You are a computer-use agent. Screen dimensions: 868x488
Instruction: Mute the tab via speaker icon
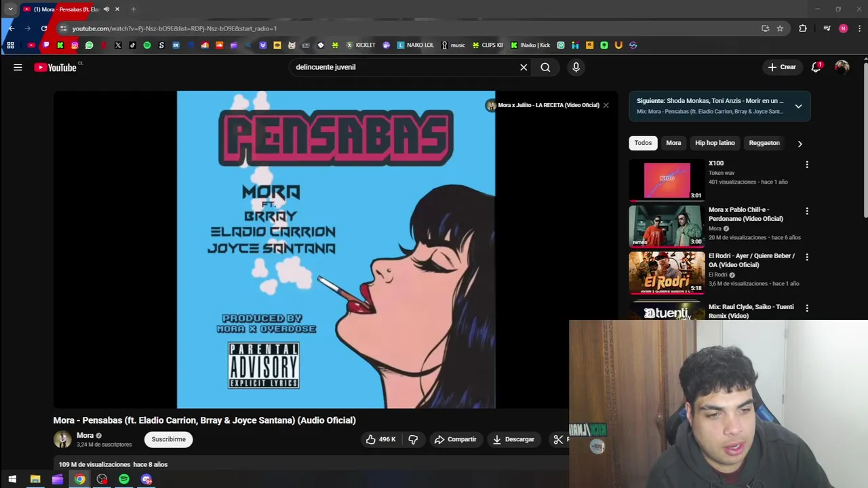[106, 9]
